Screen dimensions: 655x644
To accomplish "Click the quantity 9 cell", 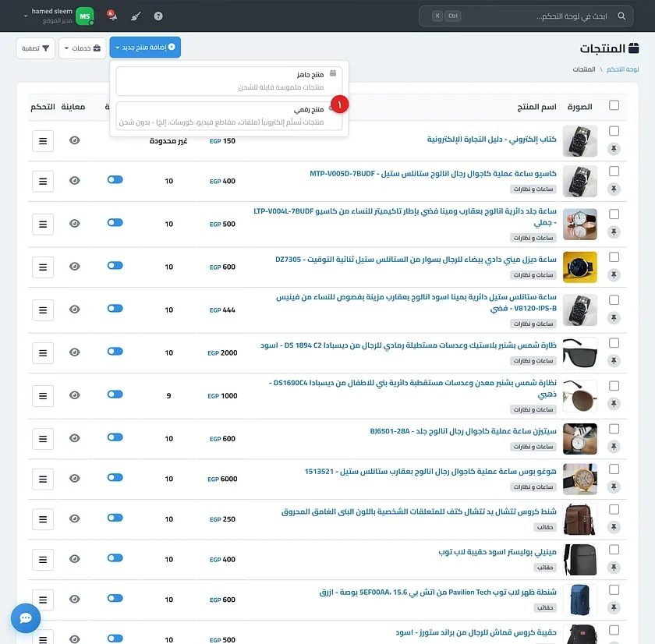I will [x=168, y=396].
